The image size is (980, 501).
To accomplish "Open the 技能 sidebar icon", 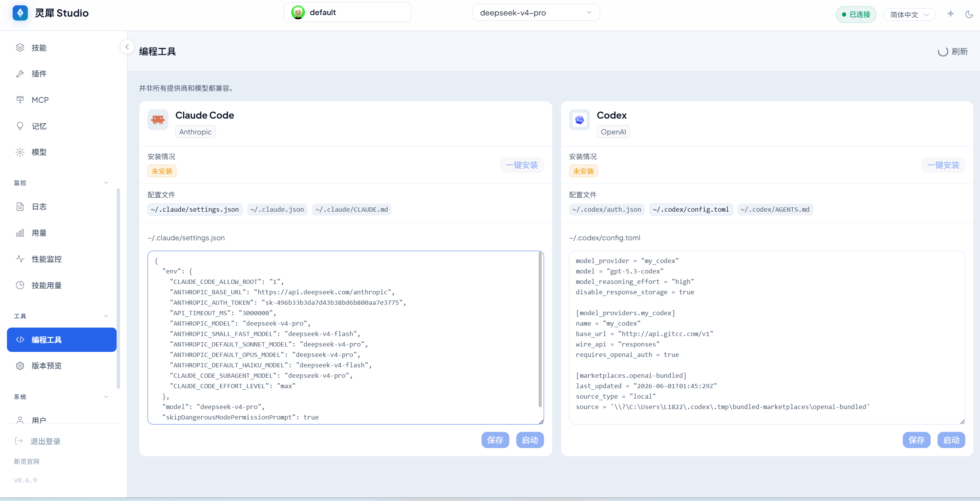I will tap(20, 48).
